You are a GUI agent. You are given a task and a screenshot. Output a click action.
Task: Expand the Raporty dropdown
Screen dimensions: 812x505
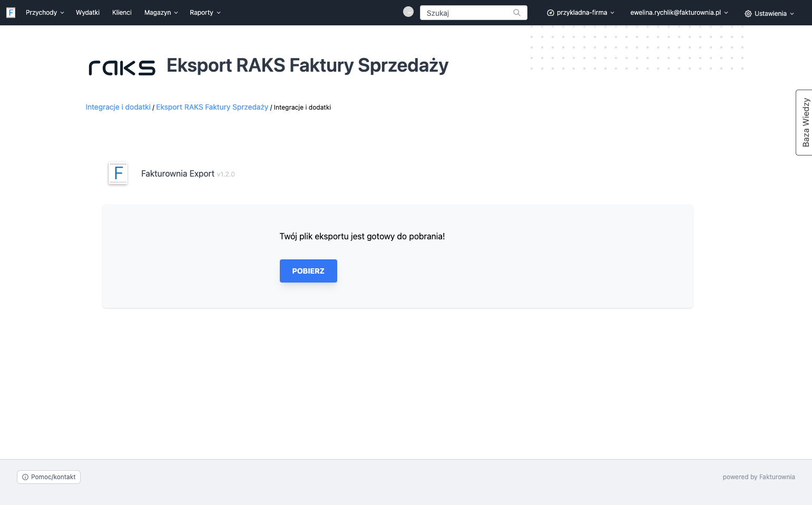point(205,13)
